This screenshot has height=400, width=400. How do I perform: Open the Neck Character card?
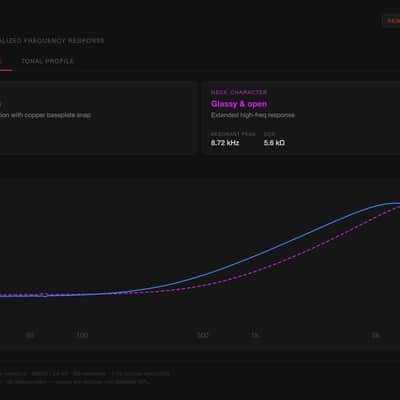coord(301,118)
